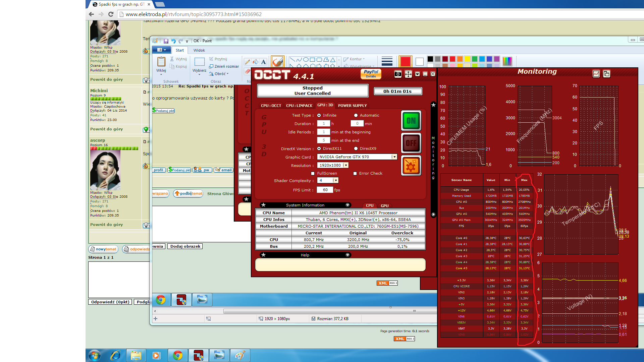Click the Select (Wybierz) rectangle tool in Paint
This screenshot has height=362, width=644.
click(200, 62)
